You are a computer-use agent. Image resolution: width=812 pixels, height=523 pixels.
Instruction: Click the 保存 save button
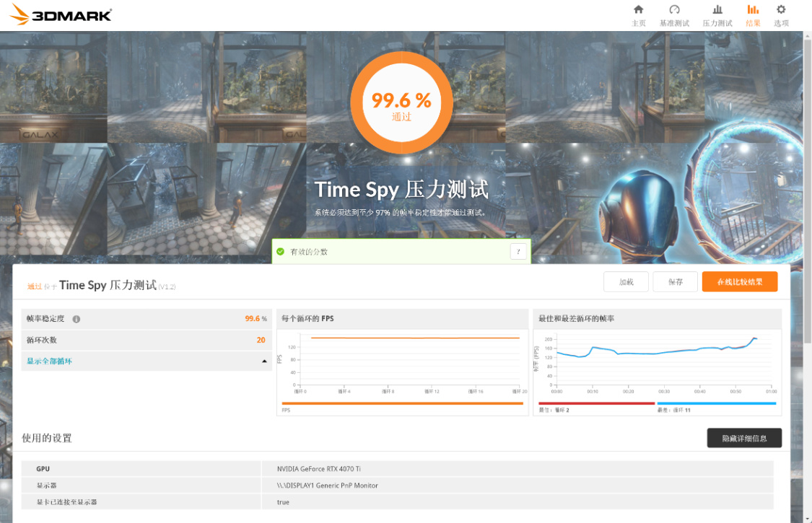[676, 281]
